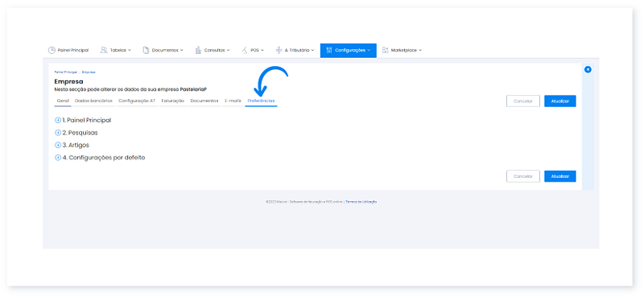644x297 pixels.
Task: Click the POS menu icon
Action: [x=245, y=50]
